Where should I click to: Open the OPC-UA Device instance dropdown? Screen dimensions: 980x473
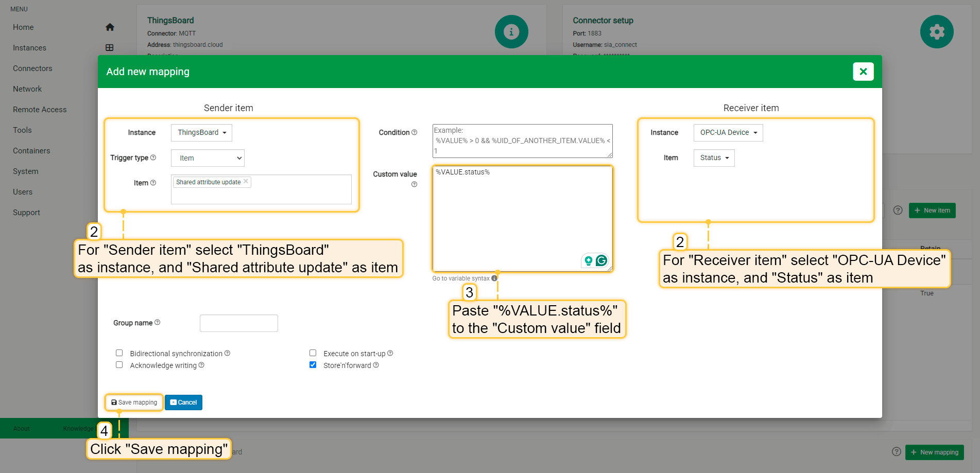[x=728, y=133]
